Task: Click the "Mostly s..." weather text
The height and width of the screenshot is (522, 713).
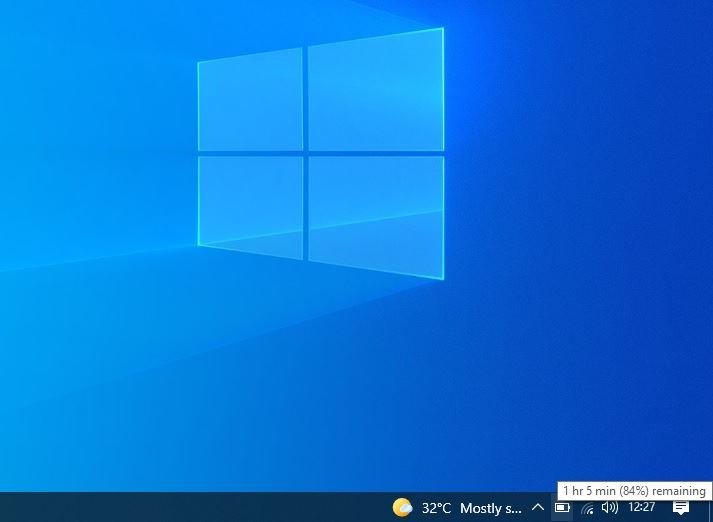Action: [491, 508]
